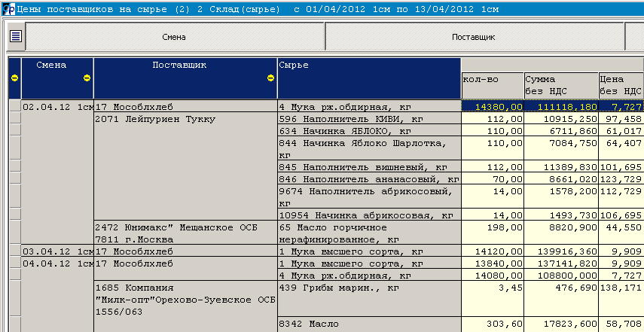Image resolution: width=644 pixels, height=332 pixels.
Task: Select shift cell 04.04.12 1см
Action: [57, 294]
